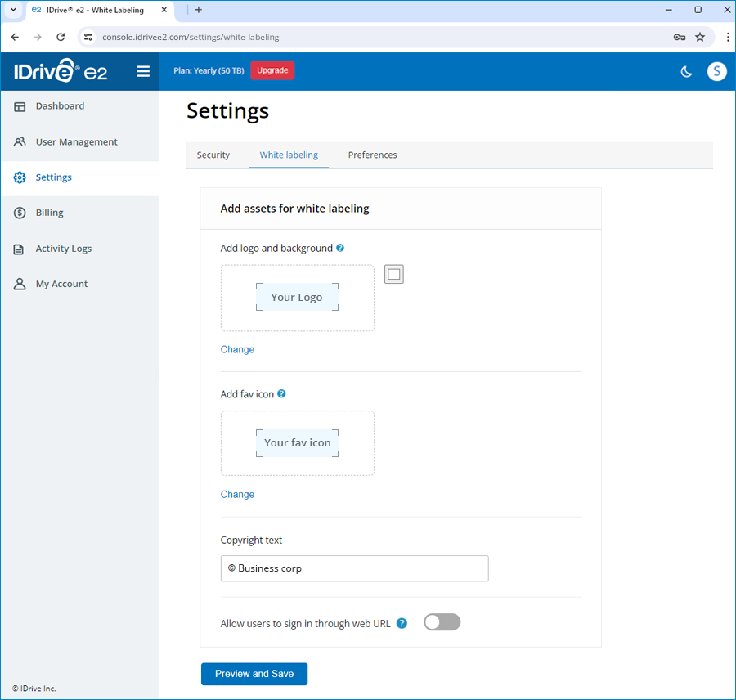Click the Plan: Yearly (50 TB) text

pos(209,70)
